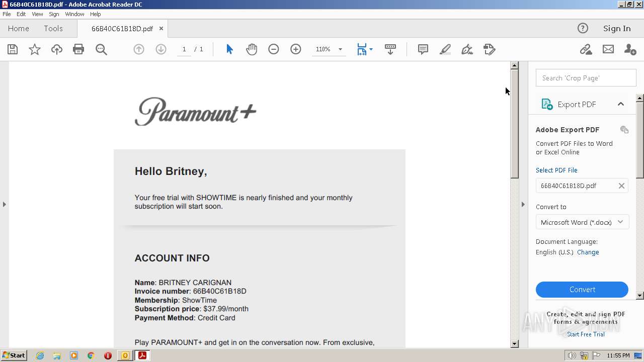Viewport: 644px width, 362px height.
Task: Click the Paramount+ logo in document
Action: (x=196, y=111)
